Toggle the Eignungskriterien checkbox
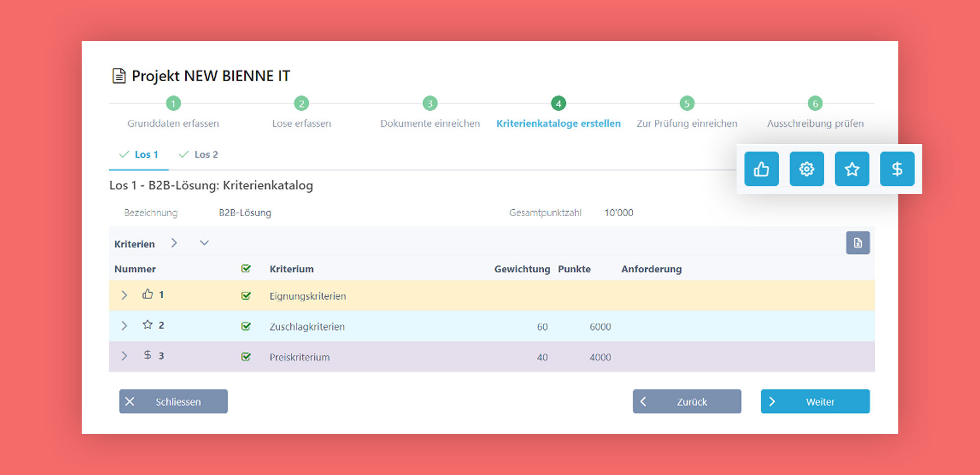The image size is (980, 475). [246, 295]
